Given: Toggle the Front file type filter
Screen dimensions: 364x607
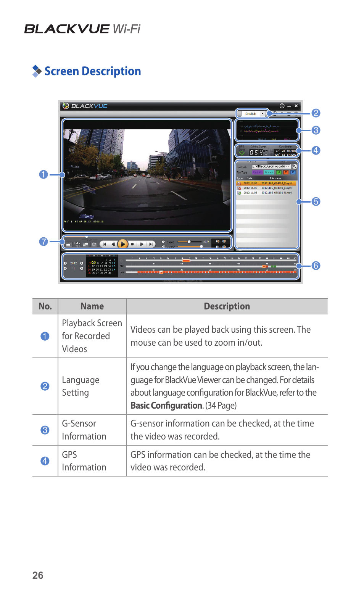Looking at the screenshot, I should pyautogui.click(x=258, y=172).
